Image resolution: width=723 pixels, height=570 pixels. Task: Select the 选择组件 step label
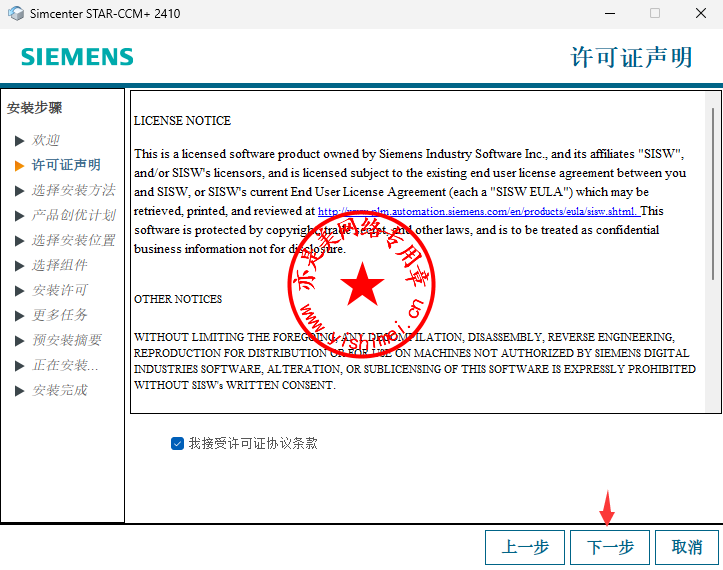(59, 265)
